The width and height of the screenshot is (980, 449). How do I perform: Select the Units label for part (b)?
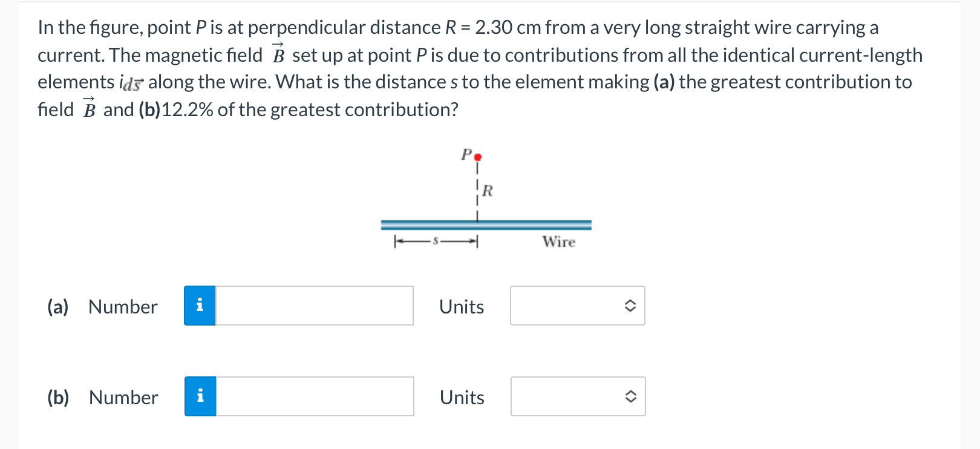click(462, 396)
